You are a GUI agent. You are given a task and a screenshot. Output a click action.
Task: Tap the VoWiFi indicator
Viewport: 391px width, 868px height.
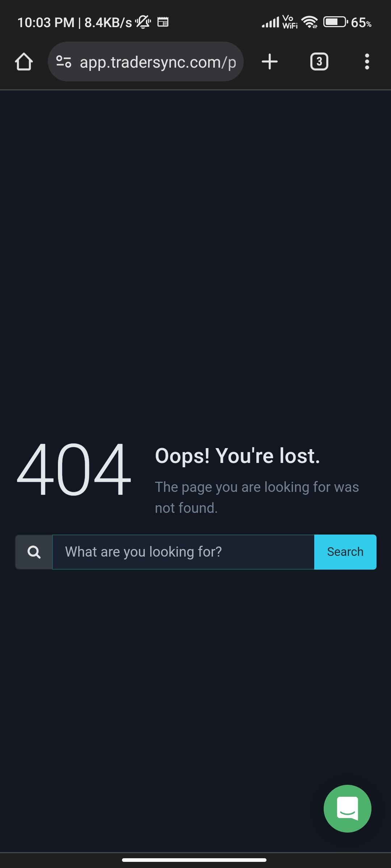coord(290,22)
